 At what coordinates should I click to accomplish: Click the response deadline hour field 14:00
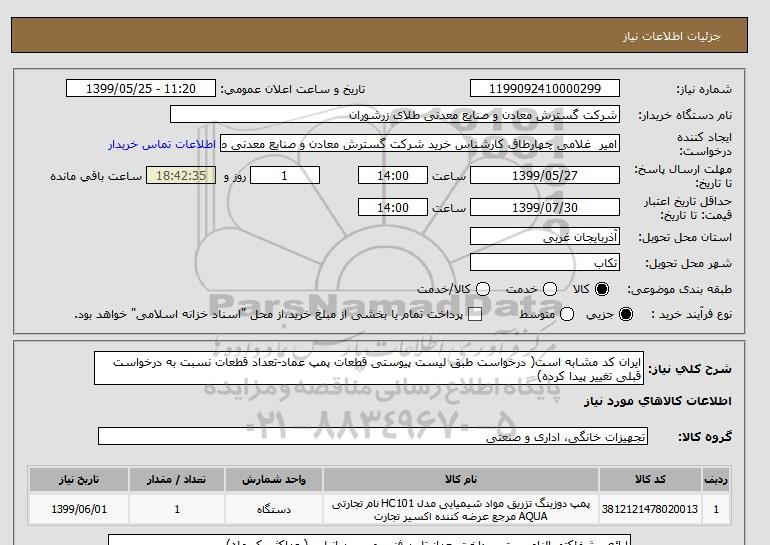point(393,175)
